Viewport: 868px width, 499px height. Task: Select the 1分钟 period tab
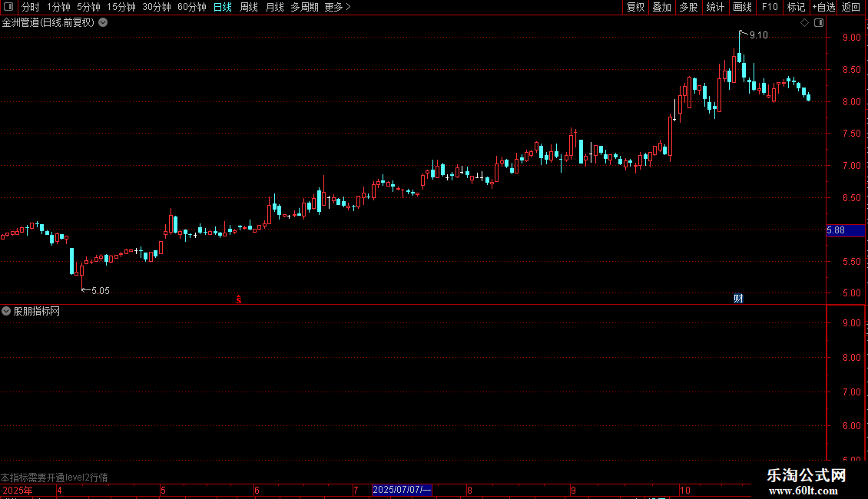[x=58, y=7]
